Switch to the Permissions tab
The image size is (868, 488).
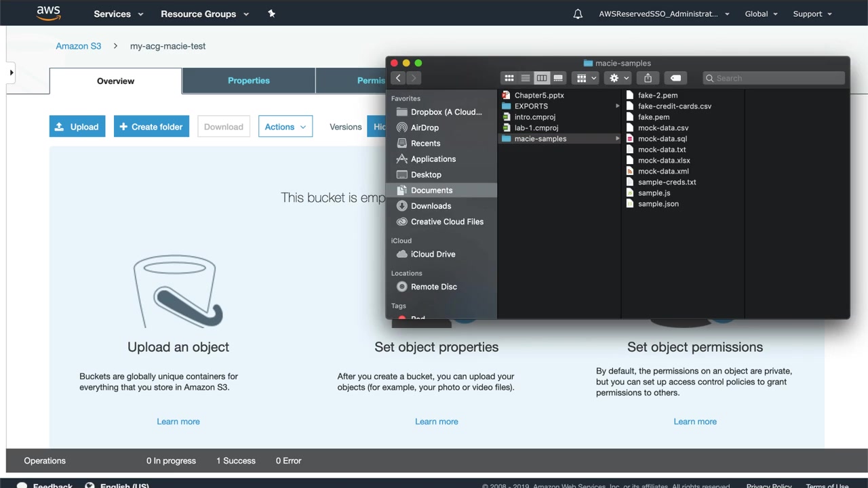(351, 81)
